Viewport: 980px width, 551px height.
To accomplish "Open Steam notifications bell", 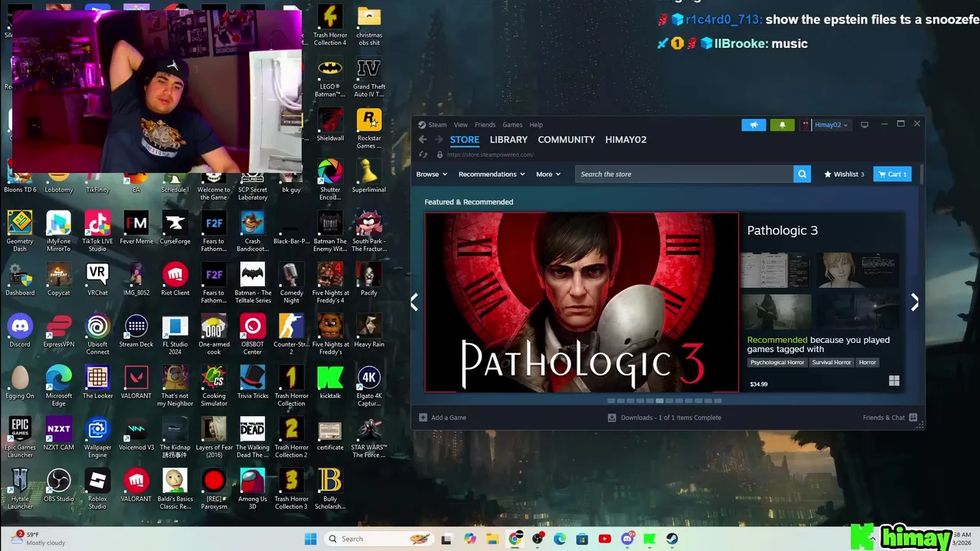I will click(782, 125).
